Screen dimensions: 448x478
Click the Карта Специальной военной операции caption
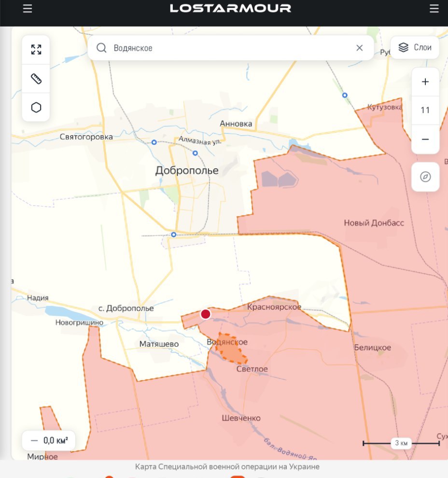click(227, 467)
